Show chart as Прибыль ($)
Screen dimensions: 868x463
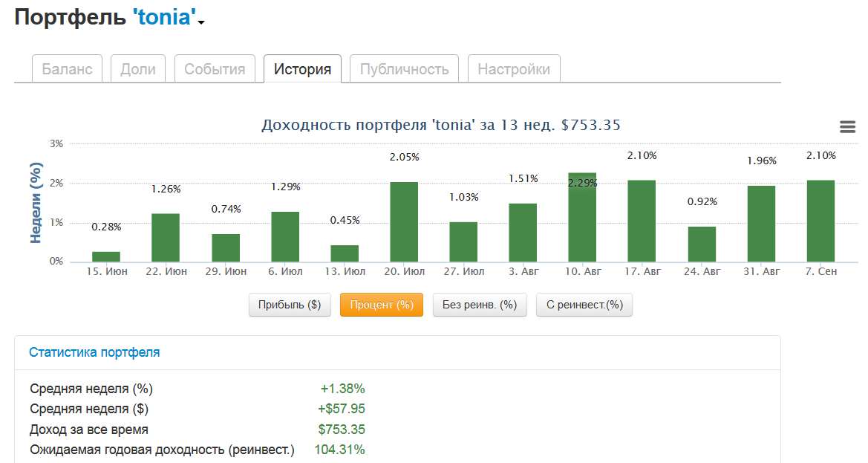(x=290, y=305)
